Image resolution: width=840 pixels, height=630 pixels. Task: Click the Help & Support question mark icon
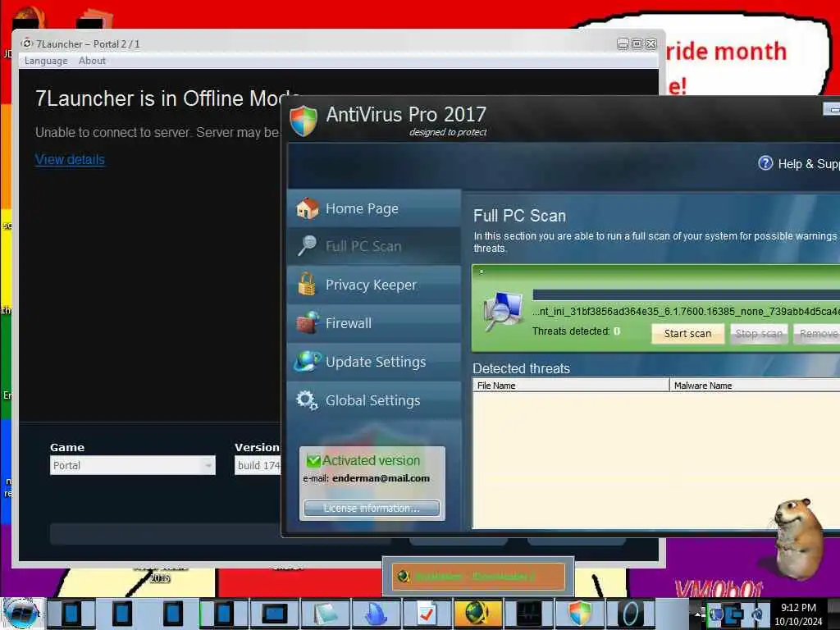point(765,163)
